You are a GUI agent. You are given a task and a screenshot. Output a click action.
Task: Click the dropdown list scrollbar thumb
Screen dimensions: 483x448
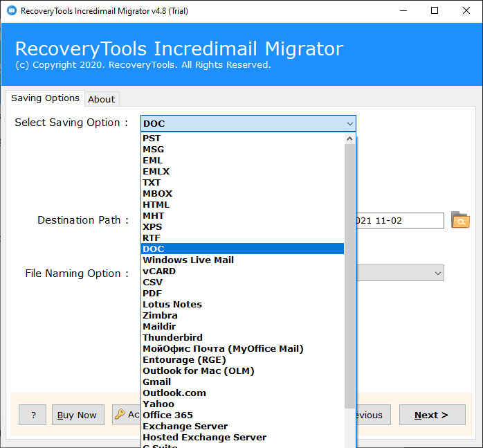[349, 276]
